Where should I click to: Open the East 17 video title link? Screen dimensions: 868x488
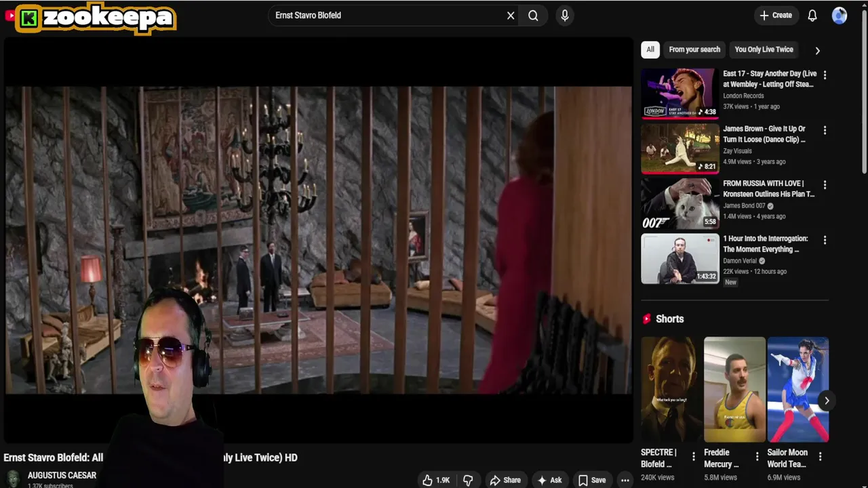(770, 79)
